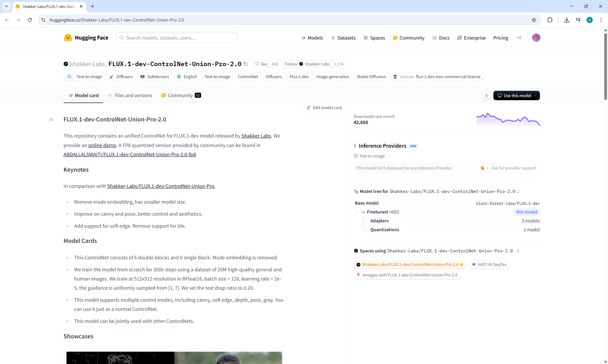Open the browser tab search dropdown

coord(6,6)
